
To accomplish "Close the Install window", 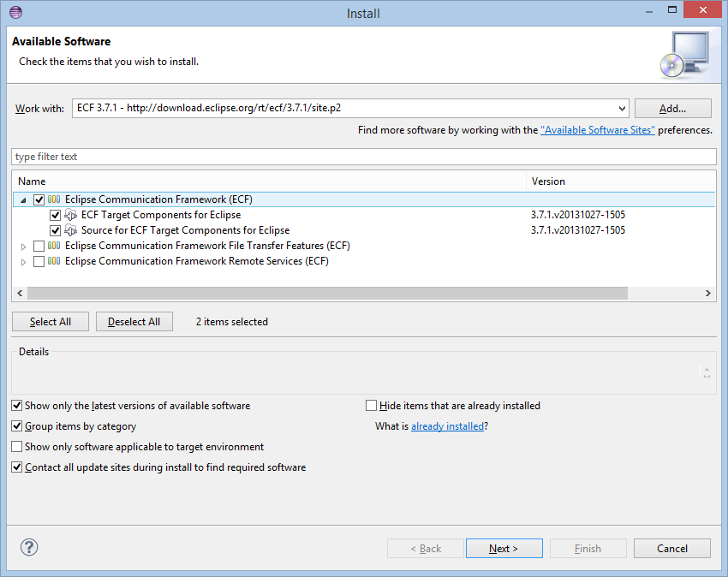I will point(703,9).
